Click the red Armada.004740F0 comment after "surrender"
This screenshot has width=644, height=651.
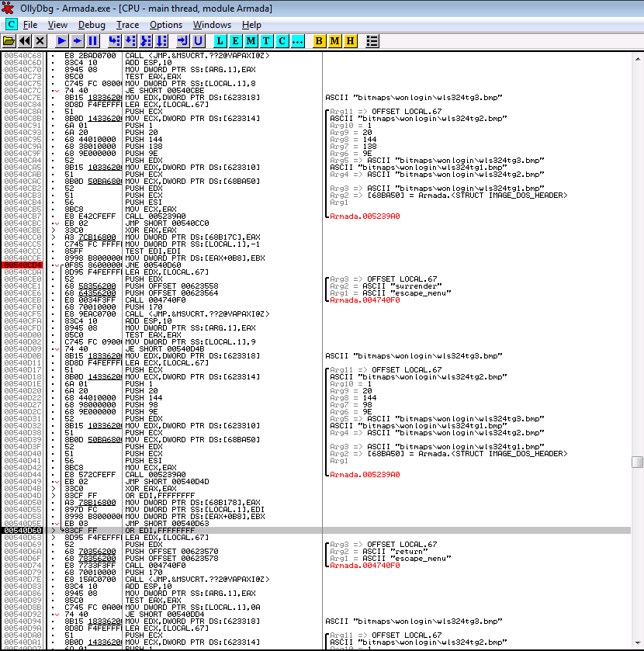[365, 300]
